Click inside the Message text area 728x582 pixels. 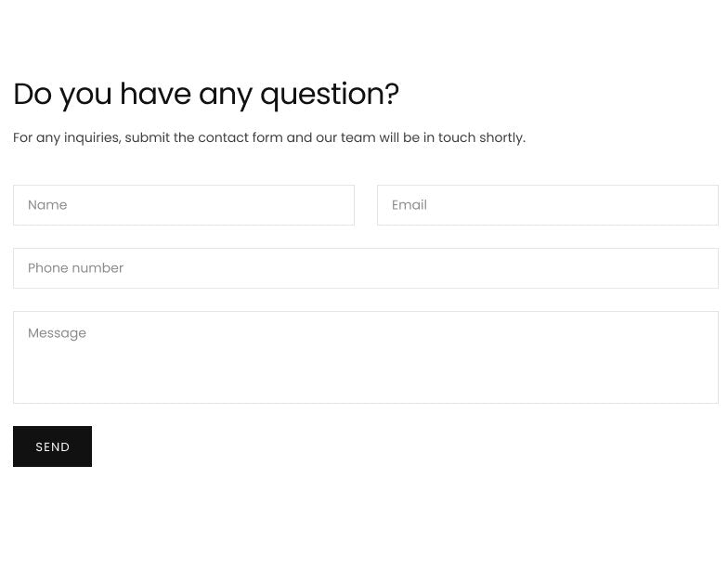point(366,357)
